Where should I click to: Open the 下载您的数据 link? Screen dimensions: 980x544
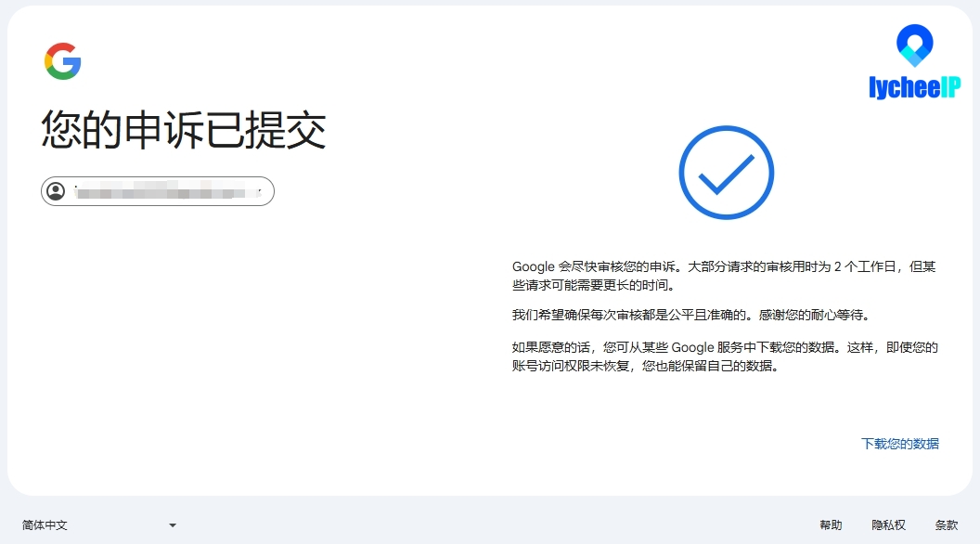(x=900, y=444)
